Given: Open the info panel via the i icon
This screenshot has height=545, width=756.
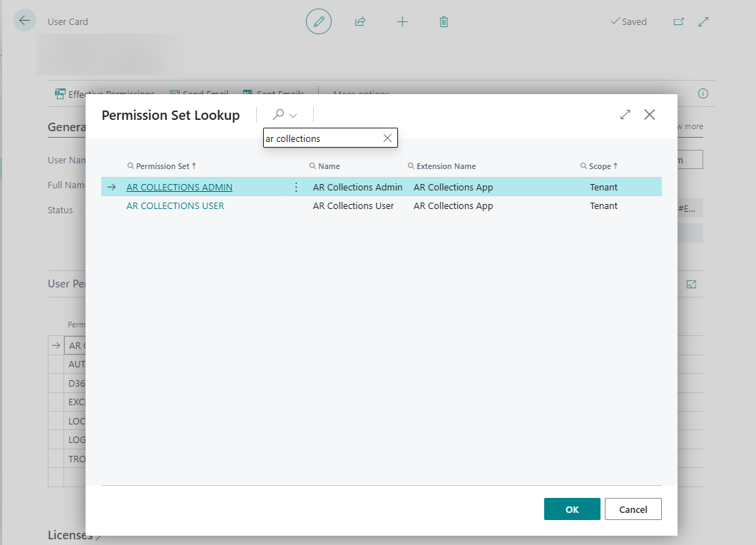Looking at the screenshot, I should point(703,93).
